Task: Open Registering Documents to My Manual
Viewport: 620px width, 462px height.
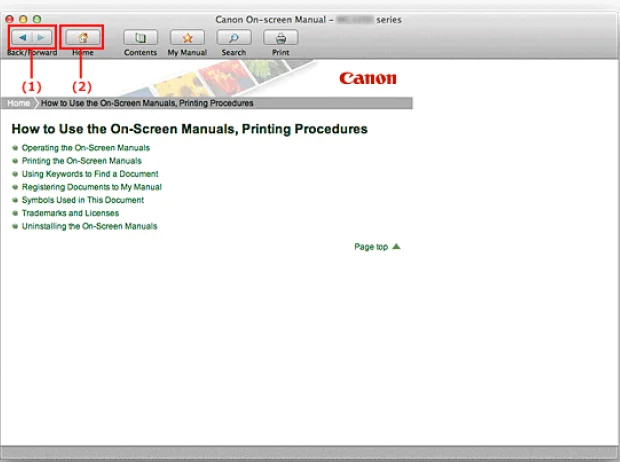Action: click(92, 187)
